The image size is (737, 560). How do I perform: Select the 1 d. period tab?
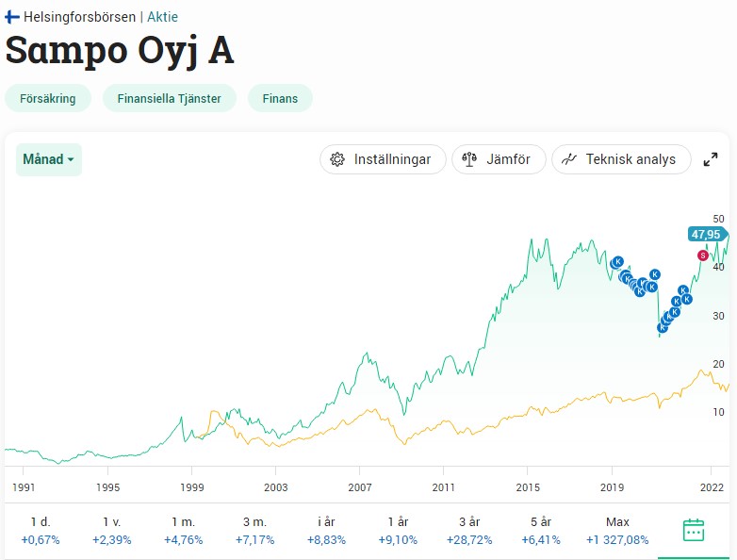40,531
